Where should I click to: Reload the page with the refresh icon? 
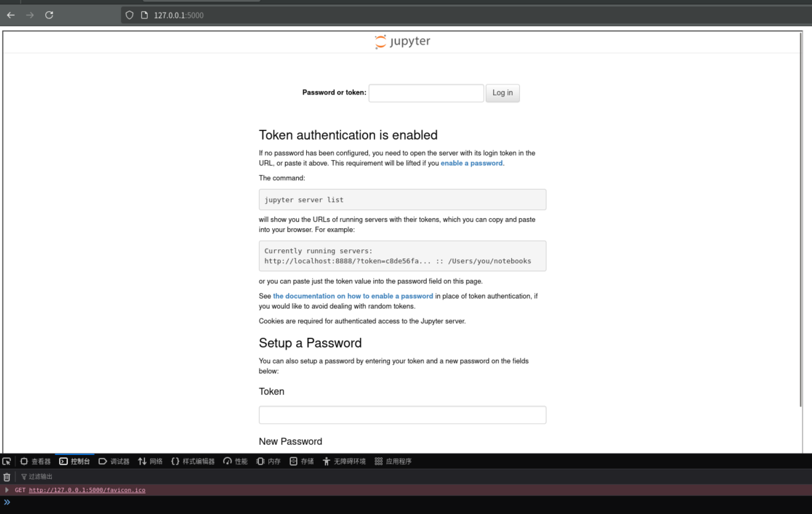pyautogui.click(x=49, y=15)
